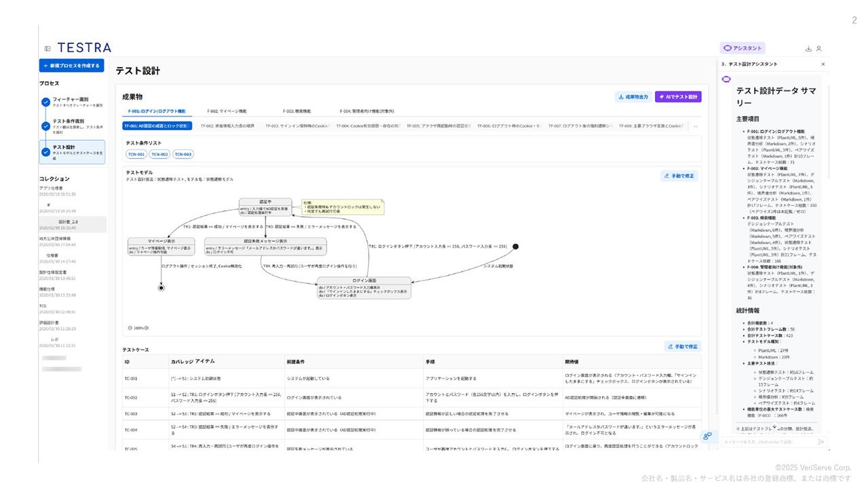Click the TCN-003 test condition chip
Screen dimensions: 868x488
click(x=182, y=155)
